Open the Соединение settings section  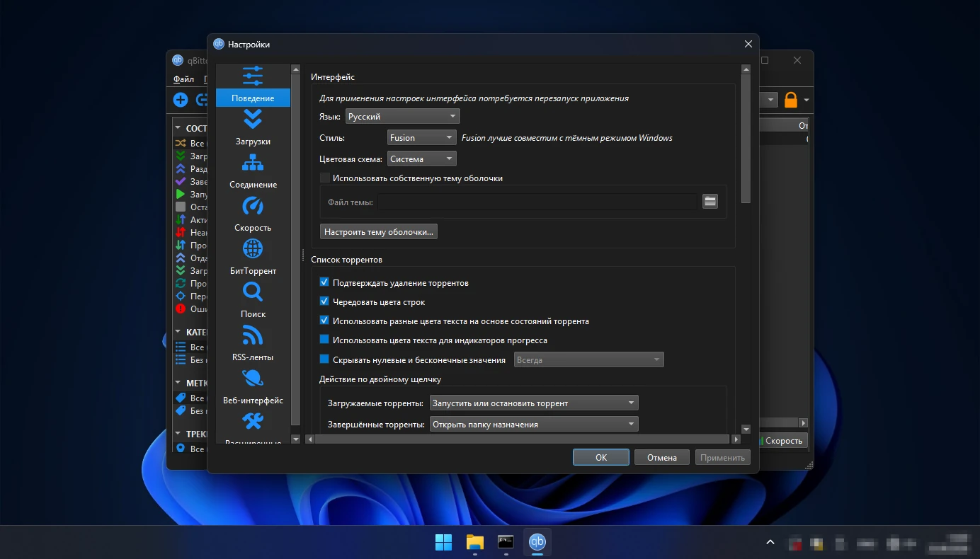click(x=253, y=171)
